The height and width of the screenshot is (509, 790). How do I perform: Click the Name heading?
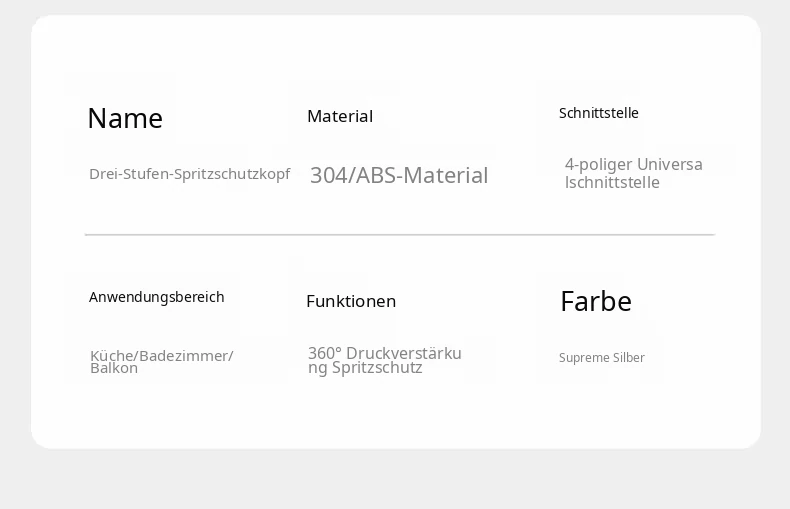125,118
